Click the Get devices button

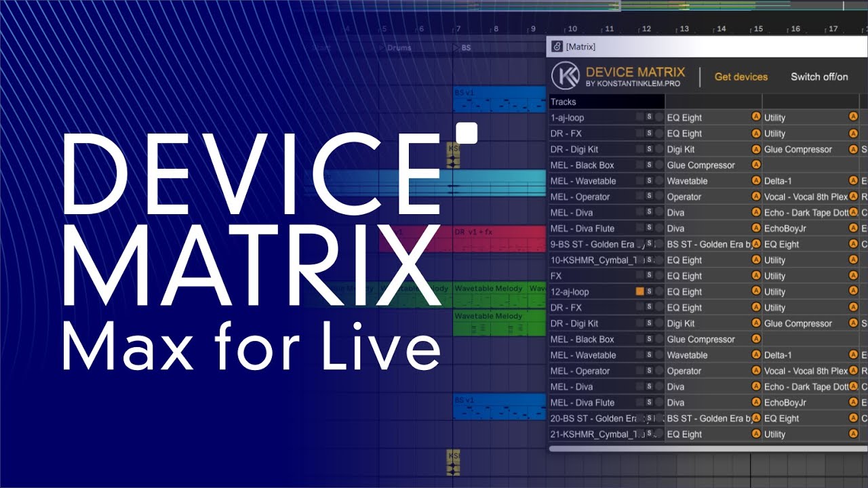tap(741, 77)
